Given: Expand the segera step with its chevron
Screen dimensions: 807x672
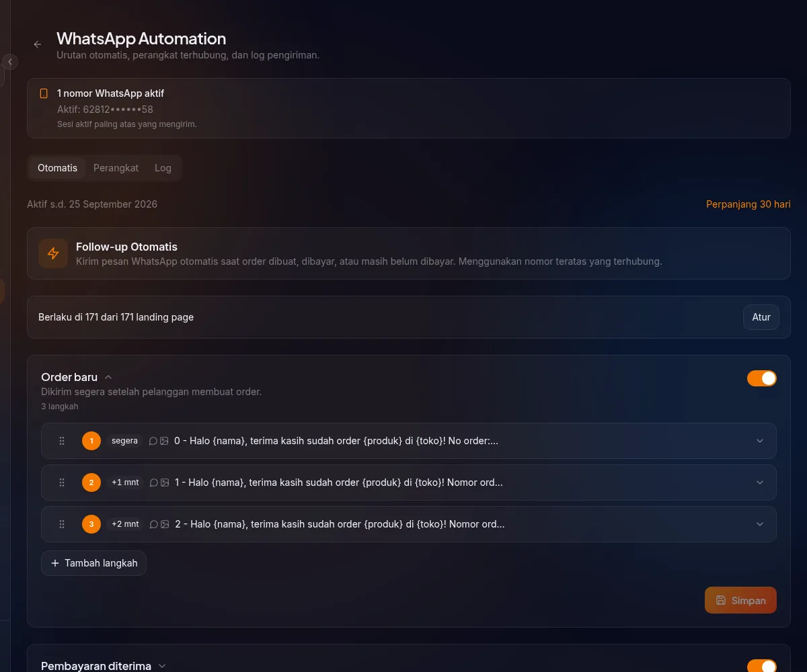Looking at the screenshot, I should tap(760, 441).
